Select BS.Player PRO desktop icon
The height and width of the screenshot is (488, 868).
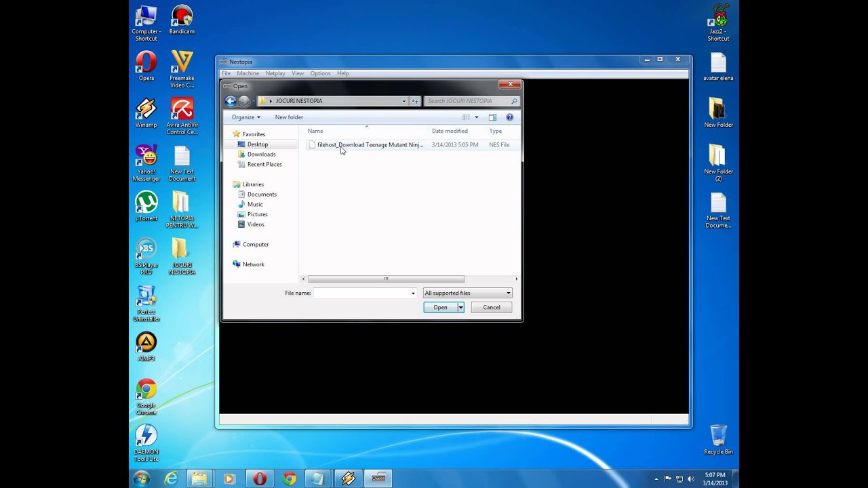click(x=146, y=257)
